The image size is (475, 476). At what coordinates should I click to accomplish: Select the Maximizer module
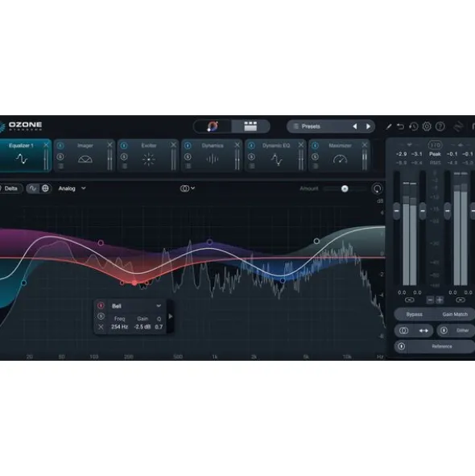[x=340, y=155]
